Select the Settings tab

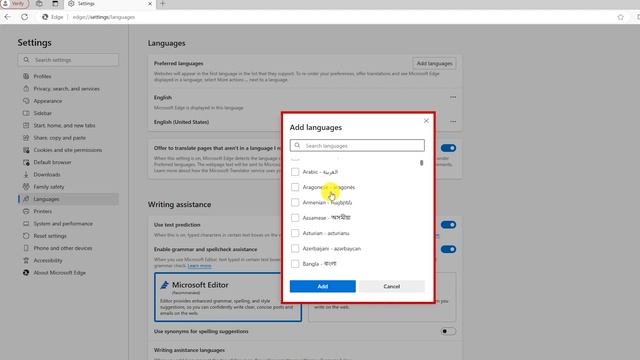tap(109, 4)
